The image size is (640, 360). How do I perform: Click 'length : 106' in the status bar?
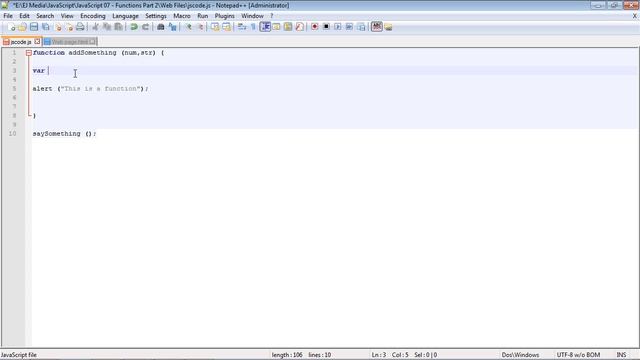click(x=287, y=355)
